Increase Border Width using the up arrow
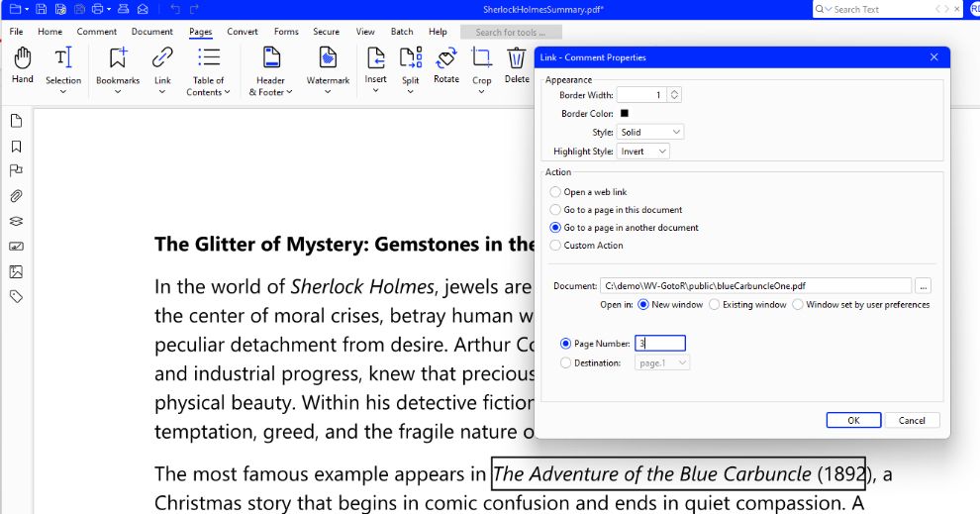The width and height of the screenshot is (980, 514). point(674,91)
